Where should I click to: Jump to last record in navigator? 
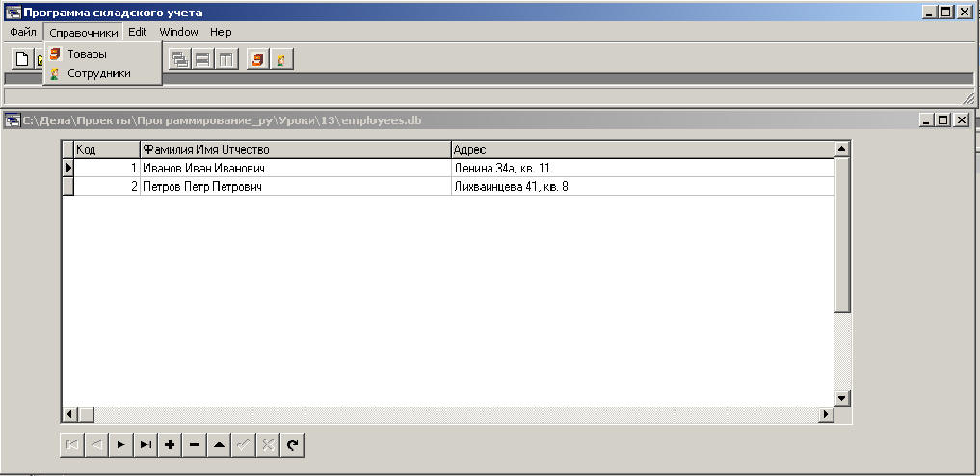pyautogui.click(x=146, y=445)
